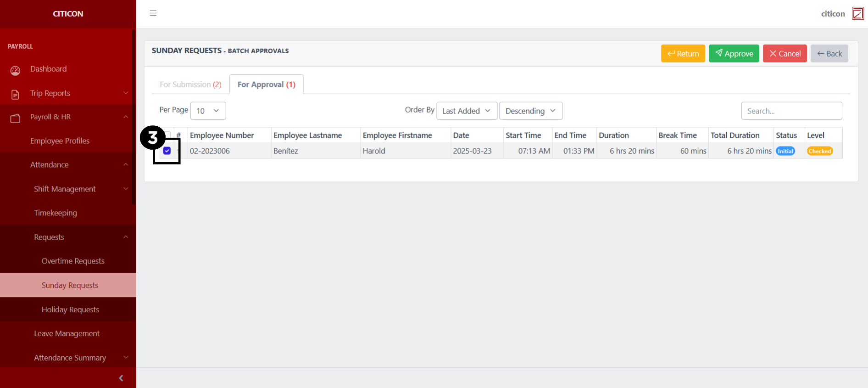Screen dimensions: 868x388
Task: Click the red Cancel button
Action: pos(785,54)
